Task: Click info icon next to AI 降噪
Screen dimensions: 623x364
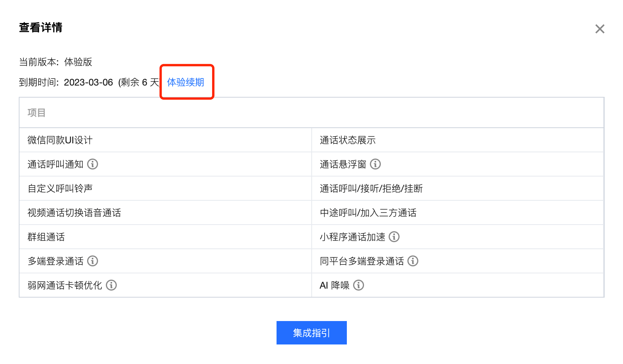Action: (359, 285)
